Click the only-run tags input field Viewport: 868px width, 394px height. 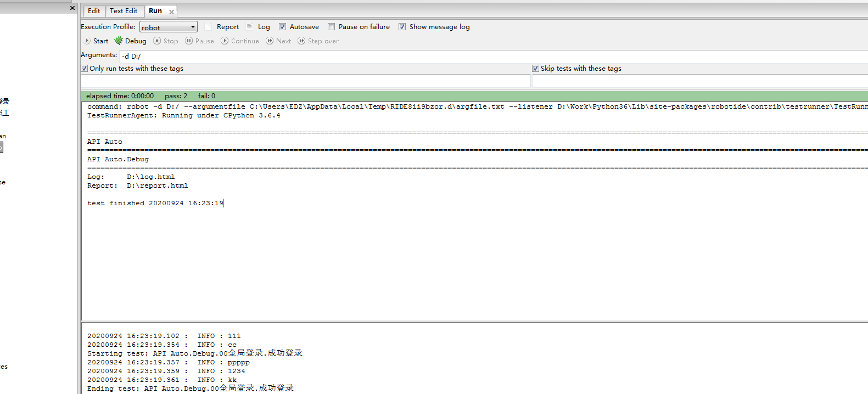[x=306, y=81]
